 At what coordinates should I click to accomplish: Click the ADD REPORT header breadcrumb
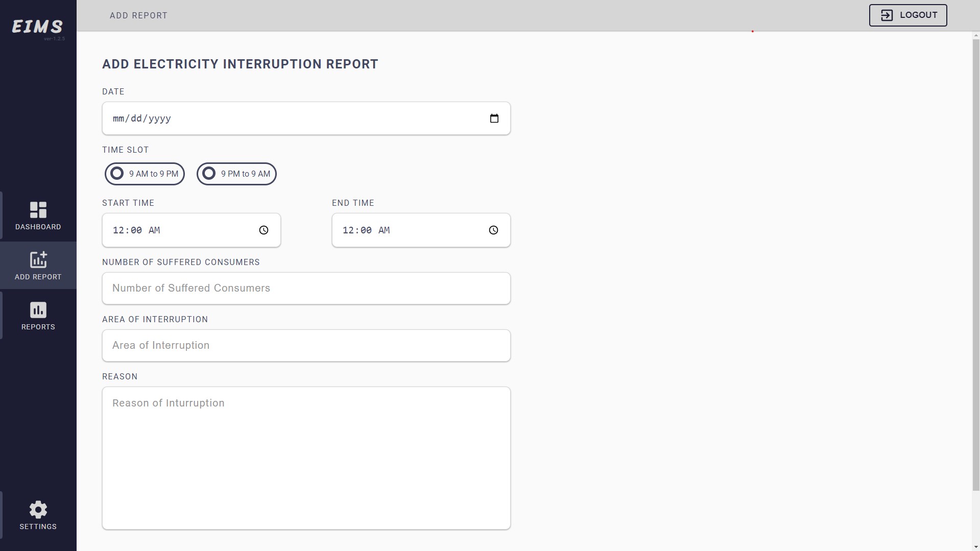(x=138, y=15)
